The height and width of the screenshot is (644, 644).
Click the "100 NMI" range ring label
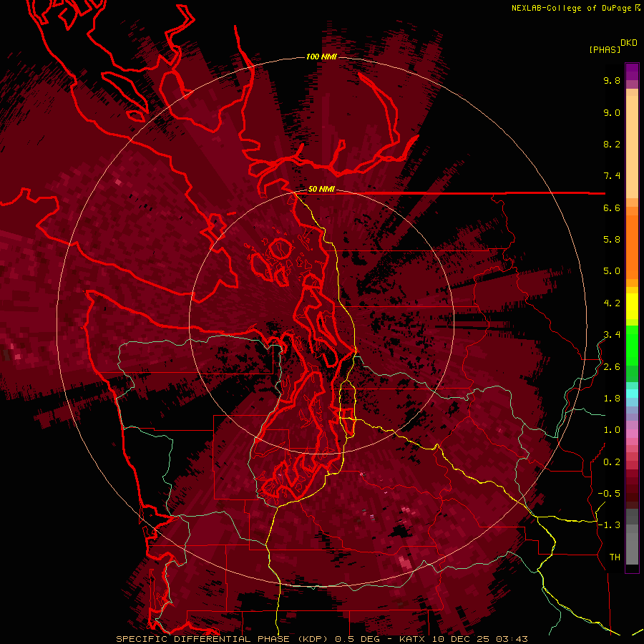[x=321, y=57]
